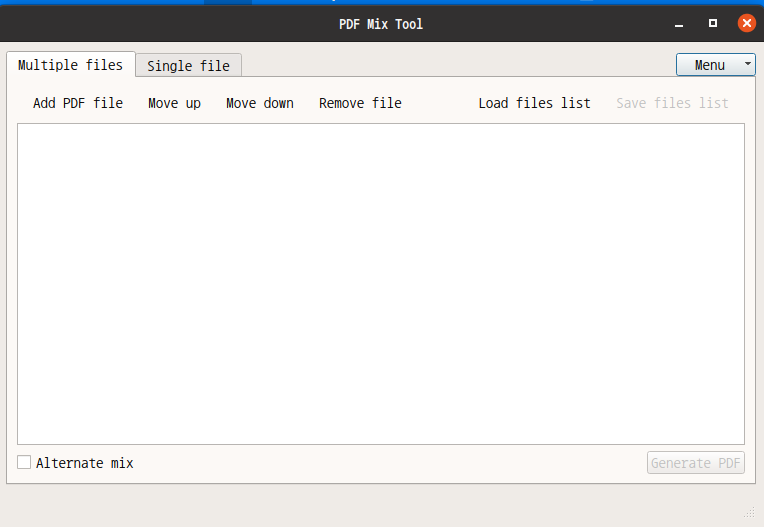Close the PDF Mix Tool window
The height and width of the screenshot is (527, 764).
746,23
